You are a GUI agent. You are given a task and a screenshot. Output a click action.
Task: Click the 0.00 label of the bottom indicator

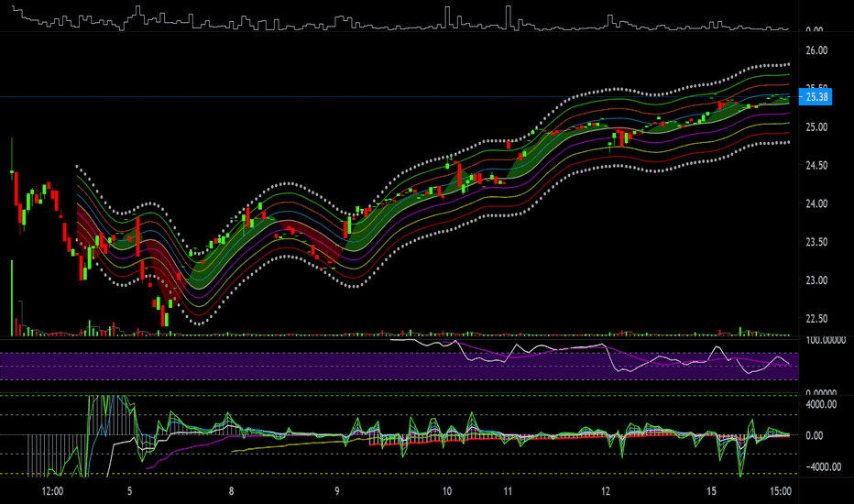815,436
